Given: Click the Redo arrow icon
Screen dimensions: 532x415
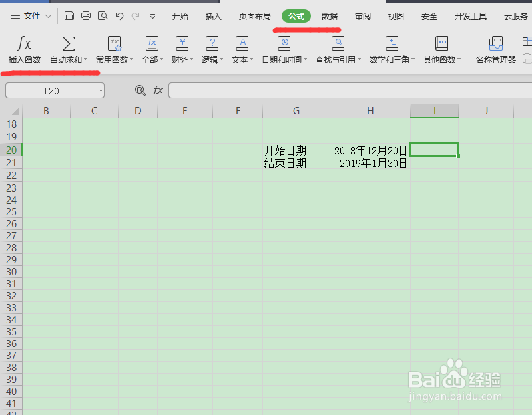Looking at the screenshot, I should click(x=135, y=16).
